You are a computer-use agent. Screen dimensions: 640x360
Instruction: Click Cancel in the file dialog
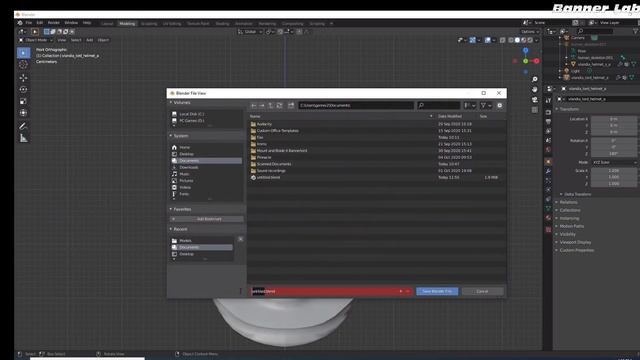[482, 291]
